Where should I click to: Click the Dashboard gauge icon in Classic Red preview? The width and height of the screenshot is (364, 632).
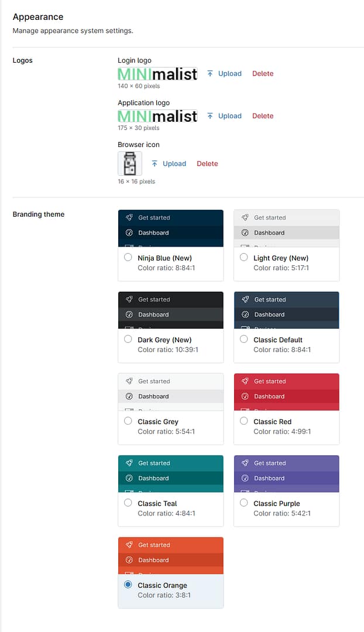[x=245, y=396]
